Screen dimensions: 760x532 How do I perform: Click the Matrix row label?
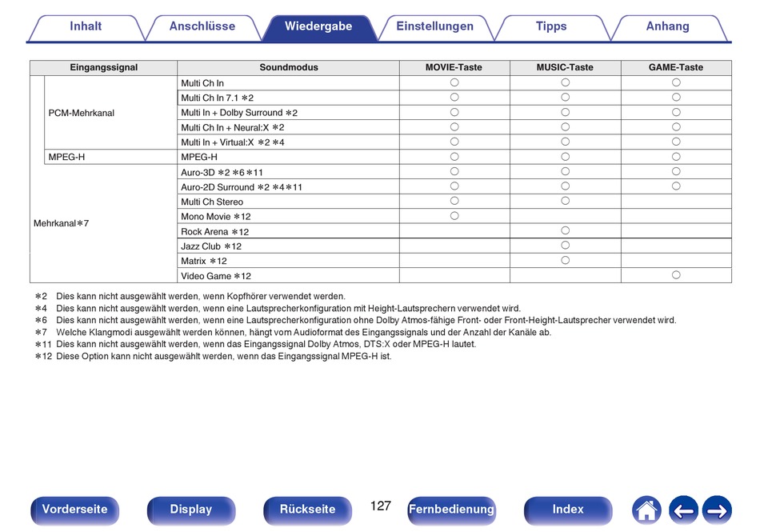pyautogui.click(x=203, y=261)
